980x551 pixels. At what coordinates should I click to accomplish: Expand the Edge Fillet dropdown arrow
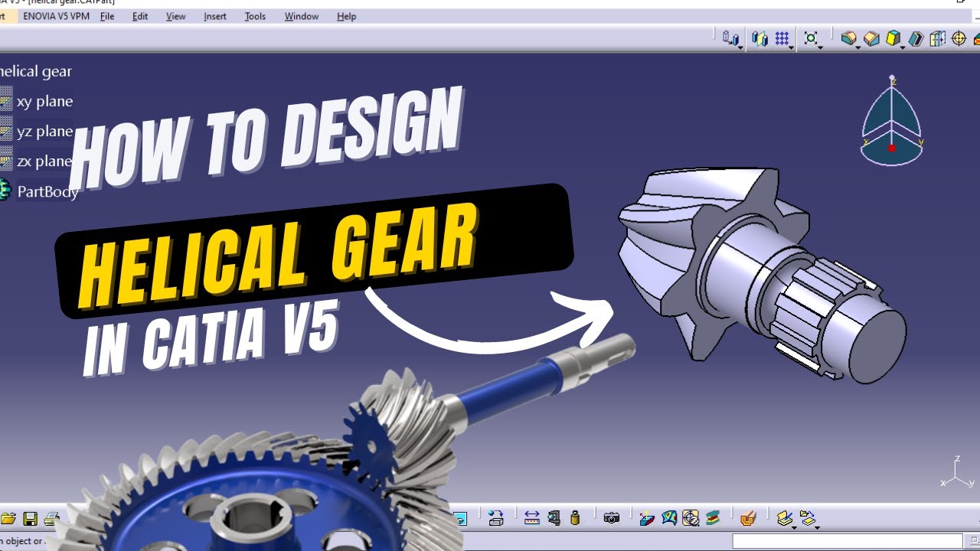click(857, 48)
